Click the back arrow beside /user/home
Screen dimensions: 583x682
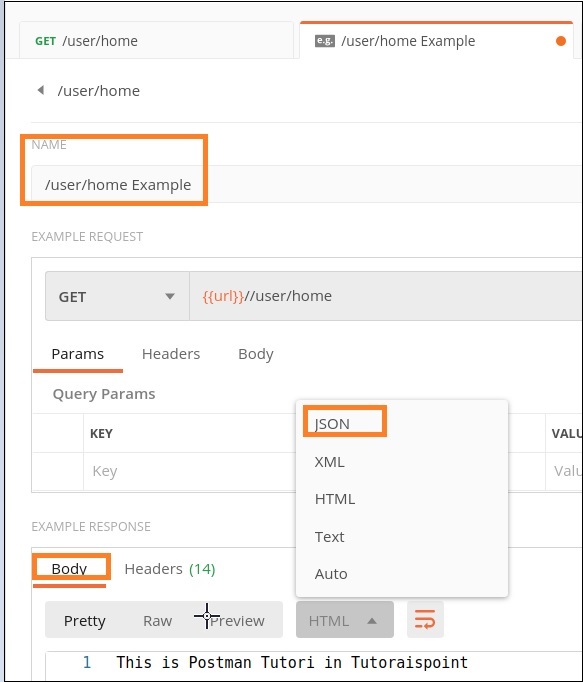point(41,90)
